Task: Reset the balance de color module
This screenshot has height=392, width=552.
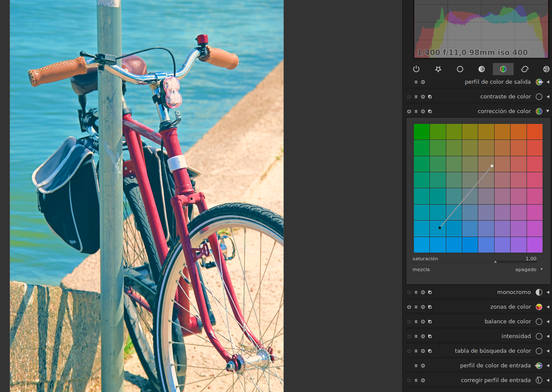Action: click(x=423, y=322)
